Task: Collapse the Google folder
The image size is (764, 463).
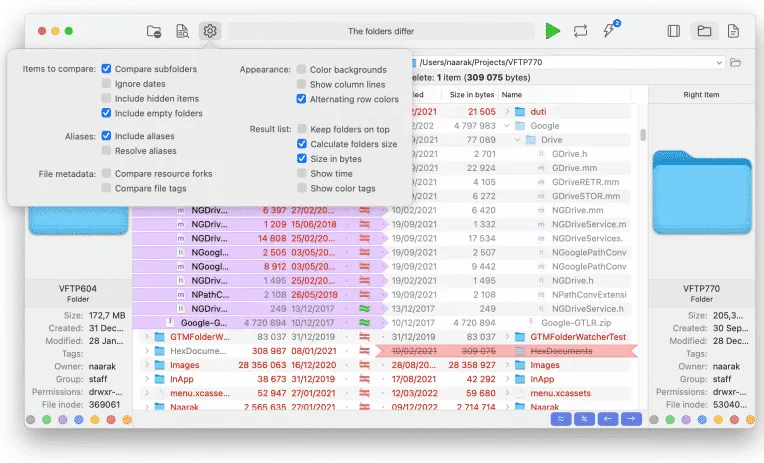Action: point(507,126)
